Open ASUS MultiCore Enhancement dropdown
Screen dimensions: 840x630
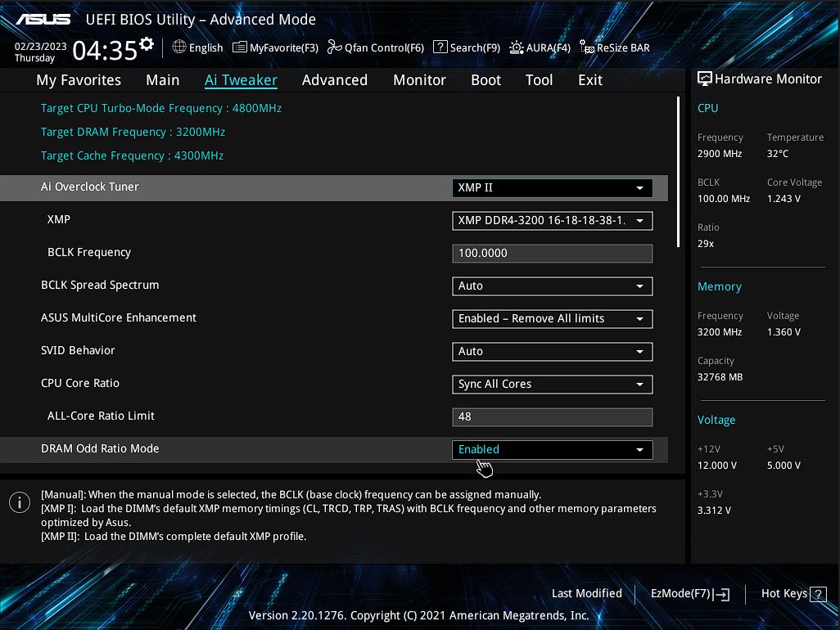(552, 318)
